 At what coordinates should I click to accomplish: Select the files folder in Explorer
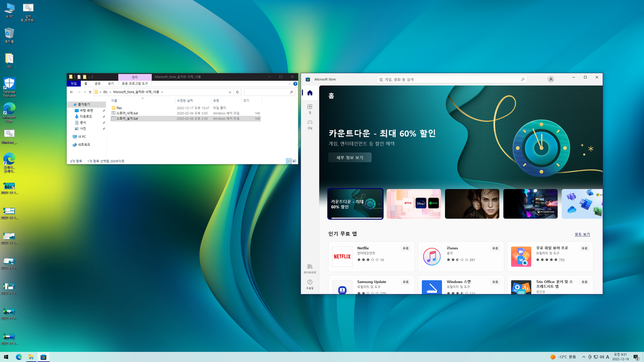coord(186,108)
